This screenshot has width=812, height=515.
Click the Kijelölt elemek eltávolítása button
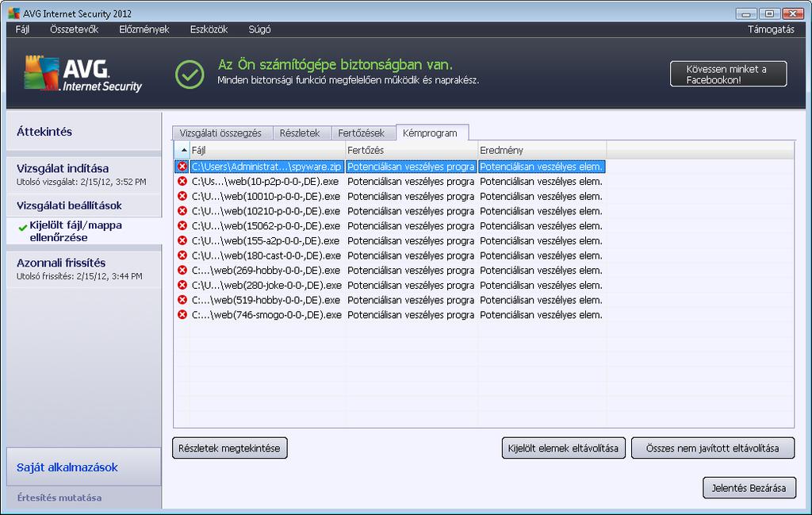563,448
